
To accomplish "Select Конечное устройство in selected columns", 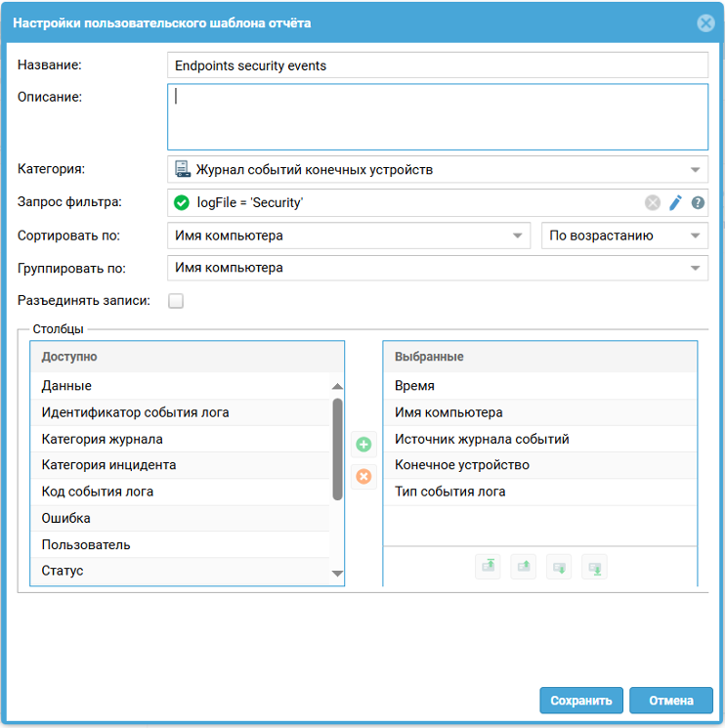I will point(462,465).
